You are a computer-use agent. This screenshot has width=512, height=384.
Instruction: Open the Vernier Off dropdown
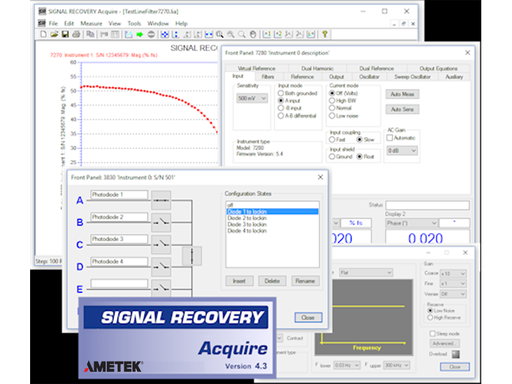453,294
